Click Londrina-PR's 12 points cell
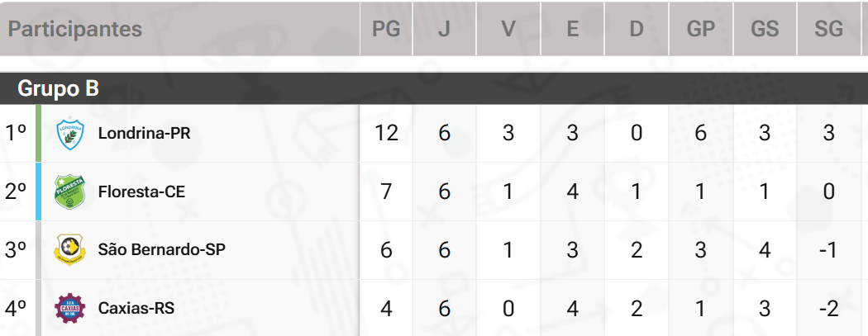The width and height of the screenshot is (868, 336). (x=386, y=133)
